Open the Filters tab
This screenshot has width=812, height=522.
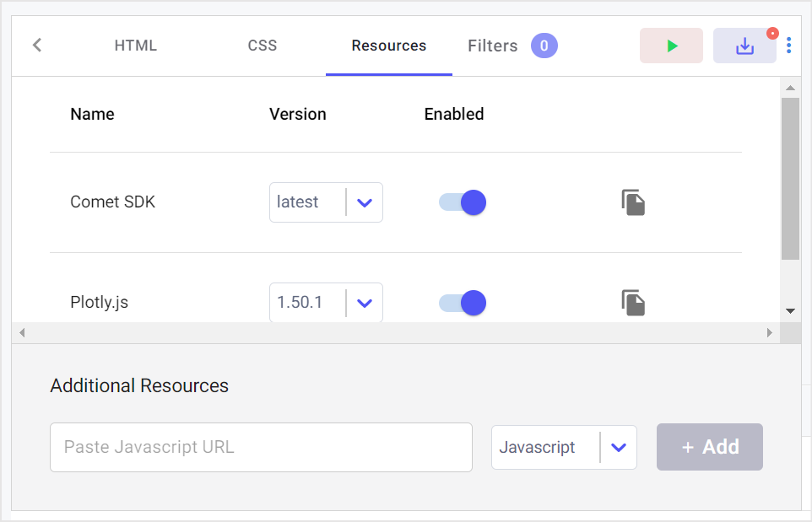click(493, 46)
